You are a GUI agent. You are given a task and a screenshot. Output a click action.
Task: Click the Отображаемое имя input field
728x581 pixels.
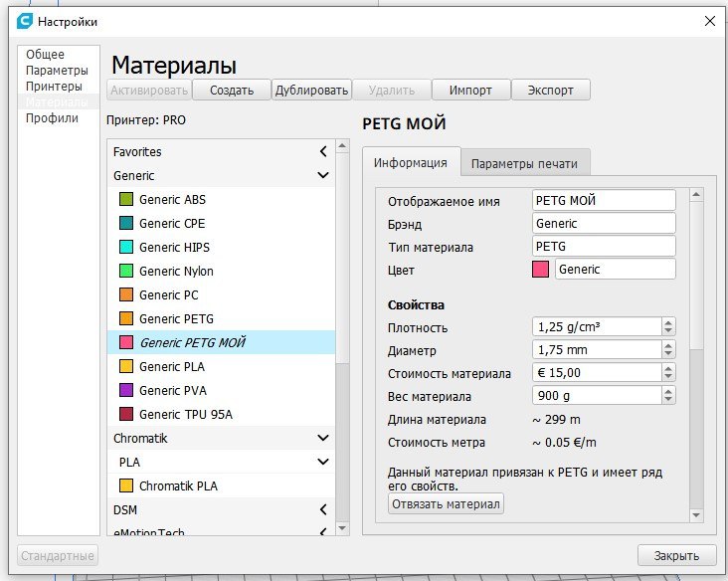(604, 200)
